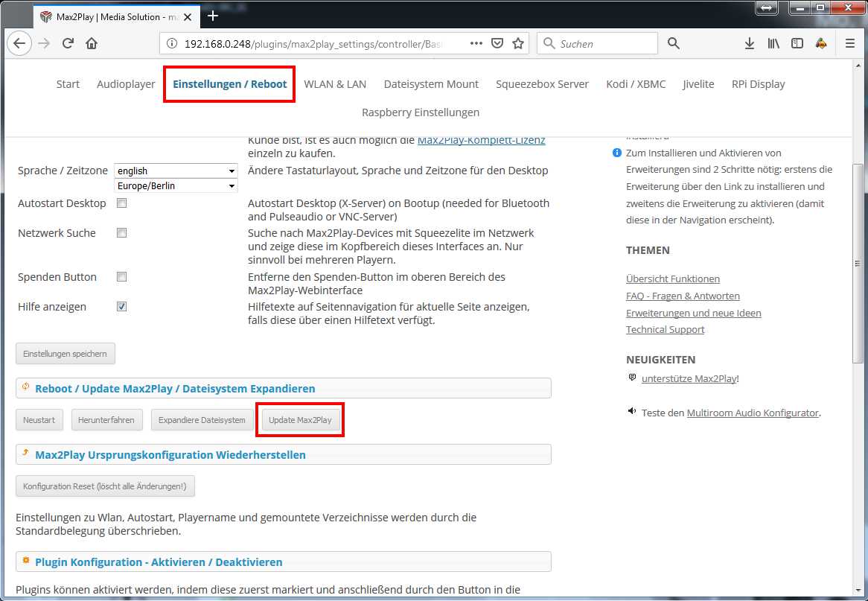Open the Europe/Berlin timezone dropdown
Viewport: 868px width, 601px height.
pos(176,186)
